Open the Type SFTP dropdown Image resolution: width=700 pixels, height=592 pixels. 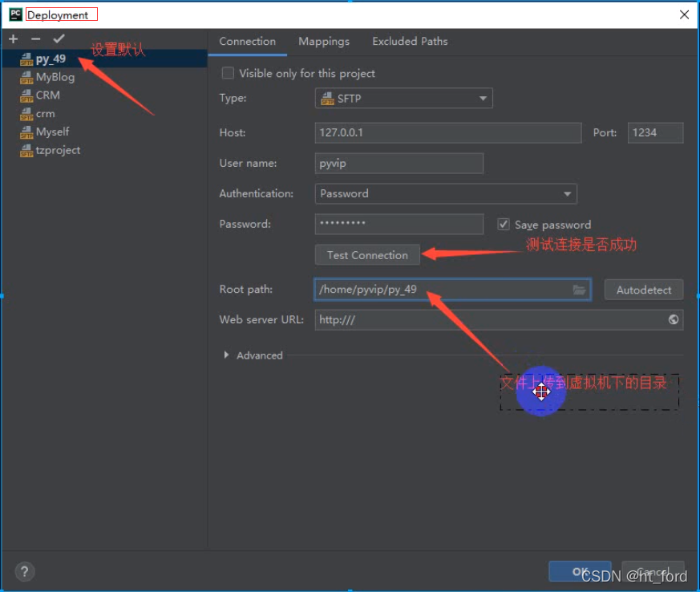403,98
